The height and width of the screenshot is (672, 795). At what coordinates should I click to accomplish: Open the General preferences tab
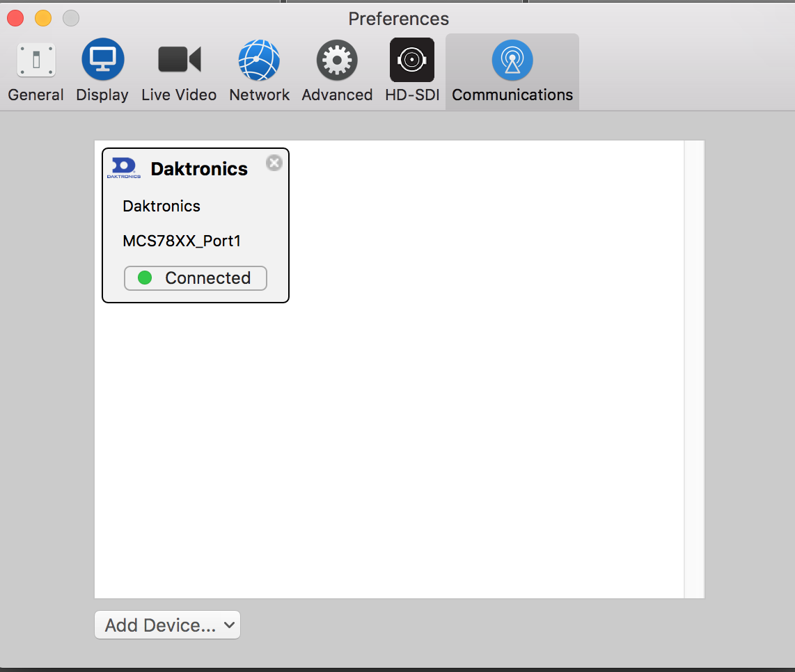click(36, 71)
